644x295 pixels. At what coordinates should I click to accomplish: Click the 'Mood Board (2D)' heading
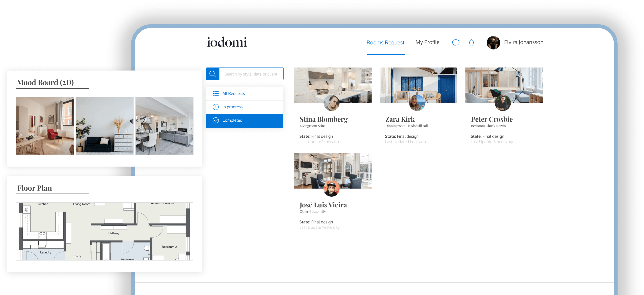45,82
